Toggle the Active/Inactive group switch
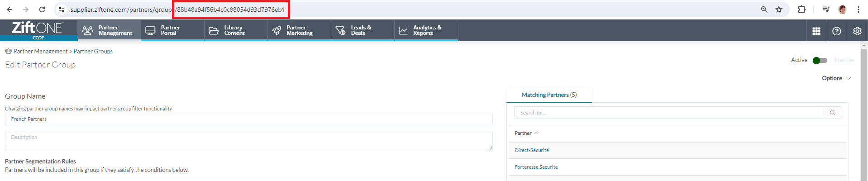The width and height of the screenshot is (868, 181). (x=820, y=61)
